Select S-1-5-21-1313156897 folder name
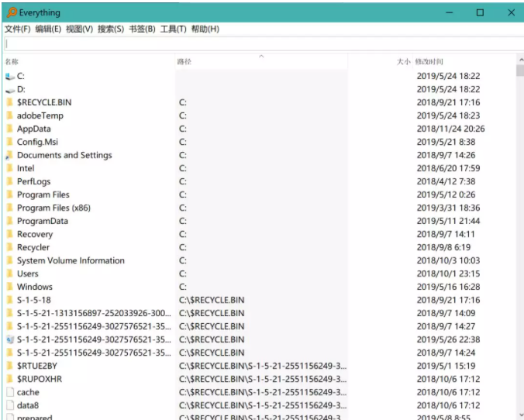The height and width of the screenshot is (420, 524). (94, 313)
